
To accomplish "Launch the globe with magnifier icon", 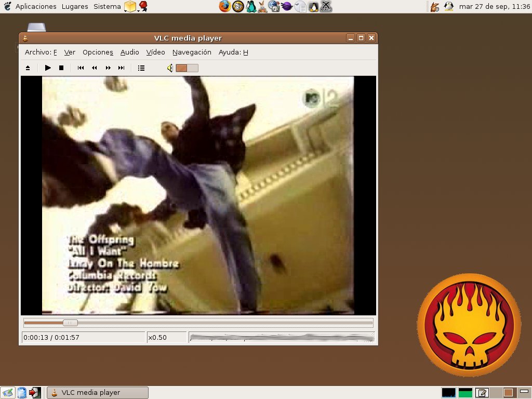I will (x=274, y=6).
